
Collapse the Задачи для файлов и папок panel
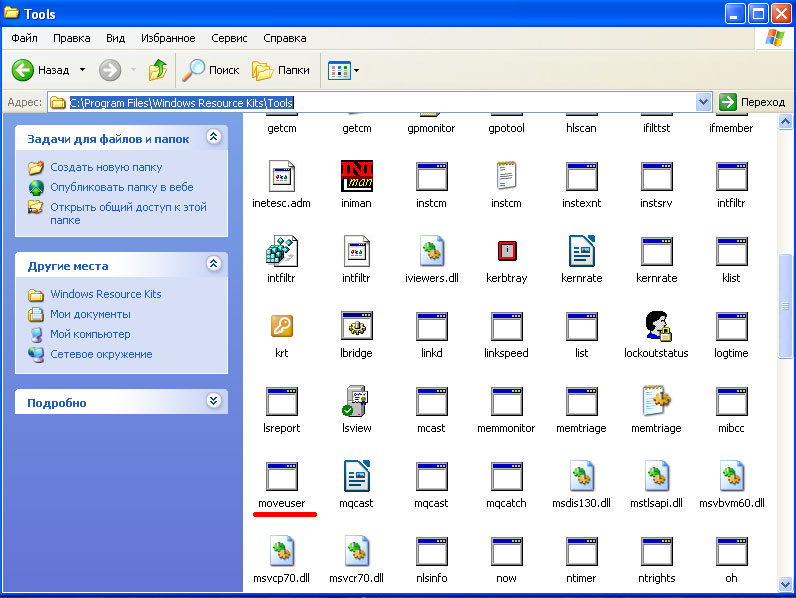(x=212, y=138)
